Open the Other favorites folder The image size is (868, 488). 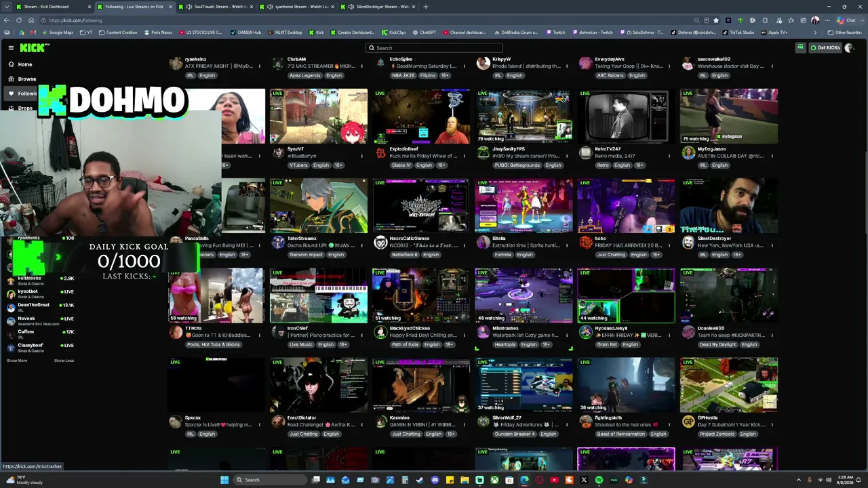[845, 33]
